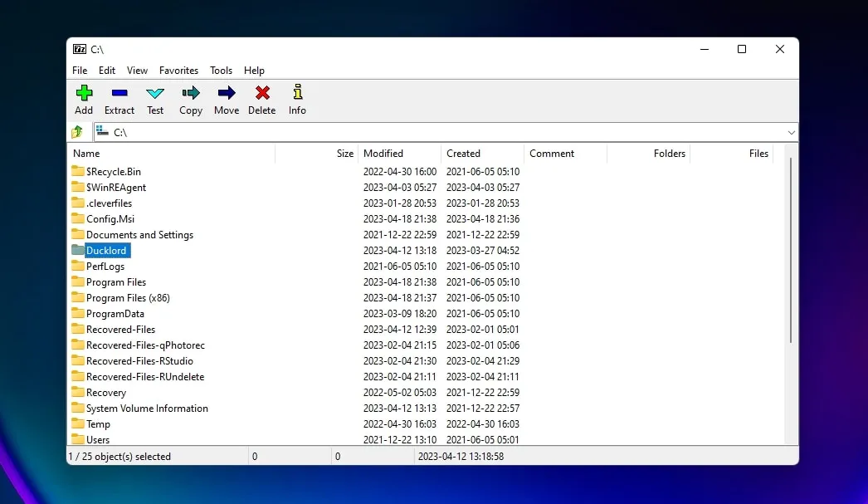
Task: Select the Move icon
Action: click(226, 100)
